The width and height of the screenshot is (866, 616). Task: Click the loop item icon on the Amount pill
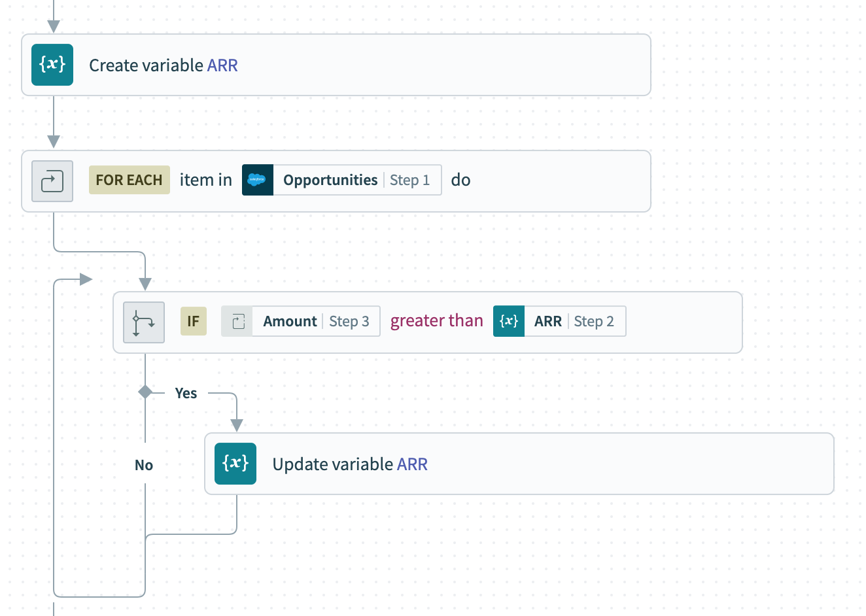click(x=238, y=321)
